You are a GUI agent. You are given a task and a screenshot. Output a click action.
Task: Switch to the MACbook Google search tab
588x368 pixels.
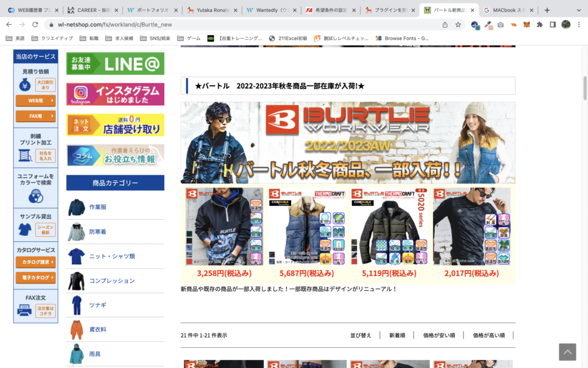click(x=508, y=10)
